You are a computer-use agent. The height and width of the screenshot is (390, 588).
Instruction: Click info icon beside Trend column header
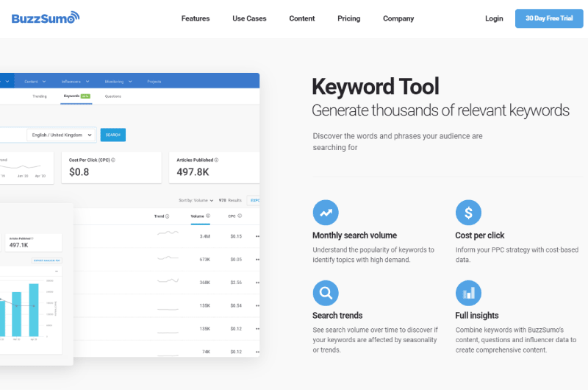(168, 216)
